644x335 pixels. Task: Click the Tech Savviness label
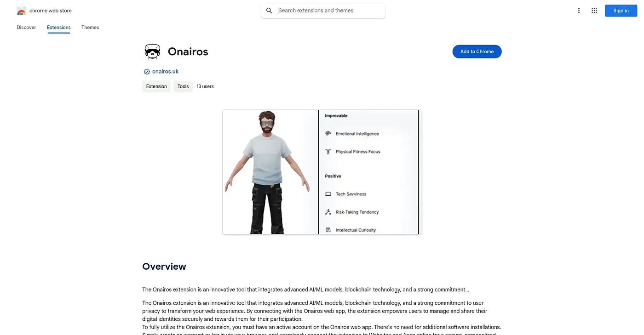coord(351,194)
